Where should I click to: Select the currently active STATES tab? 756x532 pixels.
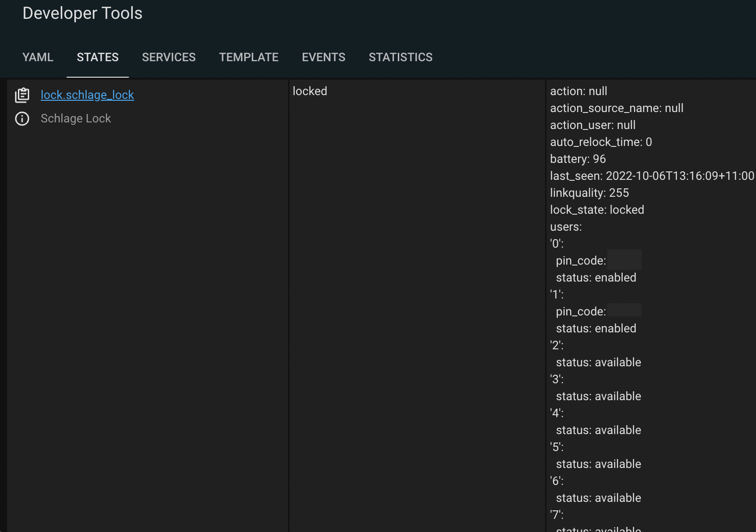point(97,57)
